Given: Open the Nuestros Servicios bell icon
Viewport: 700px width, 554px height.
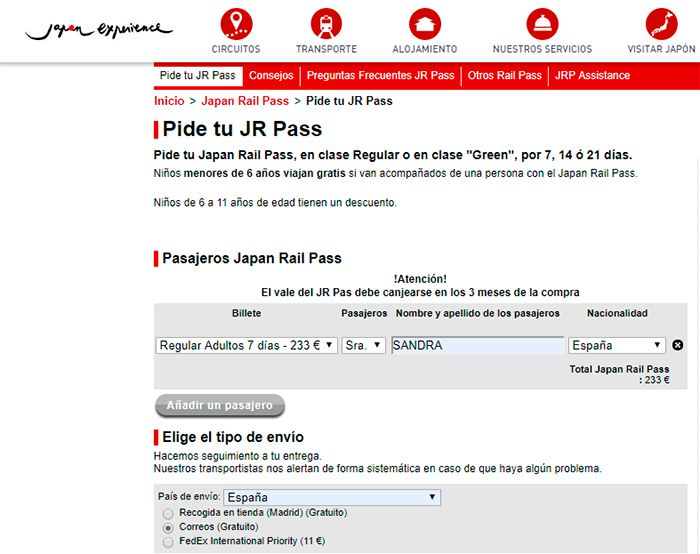Looking at the screenshot, I should pos(542,23).
